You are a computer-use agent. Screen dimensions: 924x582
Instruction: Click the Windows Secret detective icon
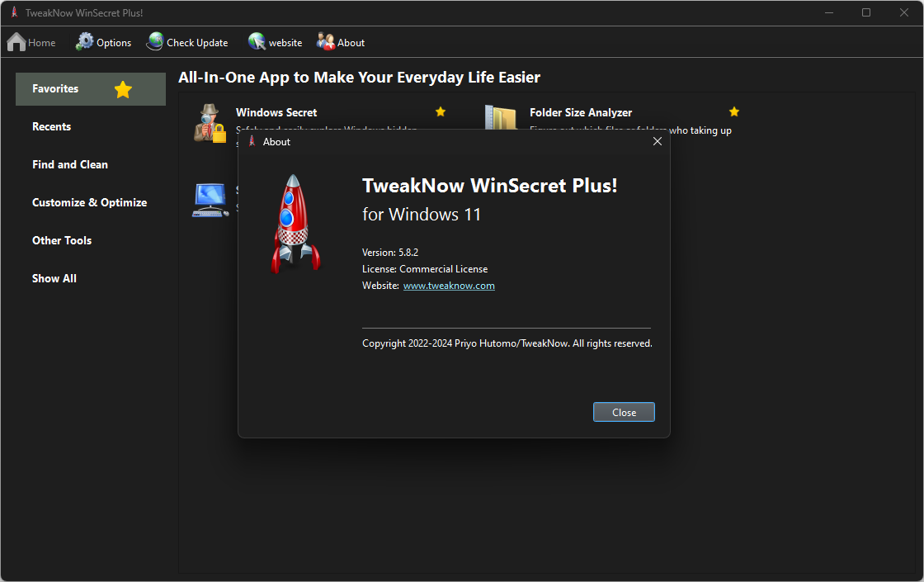pos(210,123)
